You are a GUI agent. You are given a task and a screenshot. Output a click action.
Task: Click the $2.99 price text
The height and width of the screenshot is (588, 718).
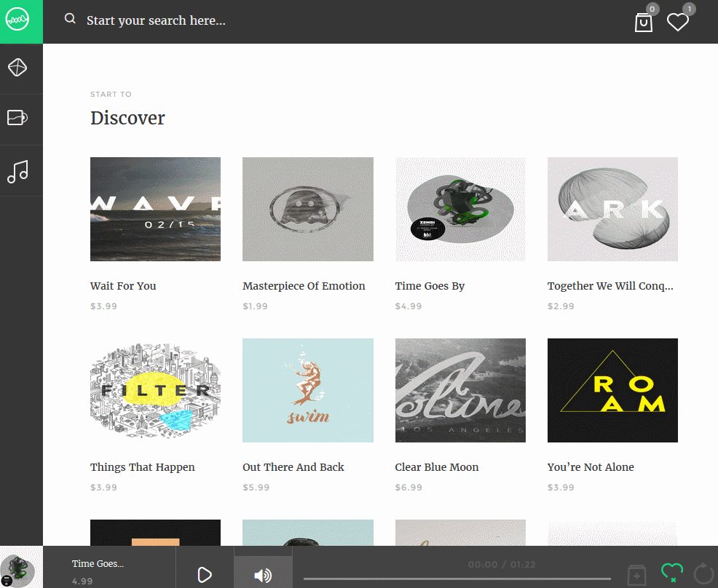561,306
